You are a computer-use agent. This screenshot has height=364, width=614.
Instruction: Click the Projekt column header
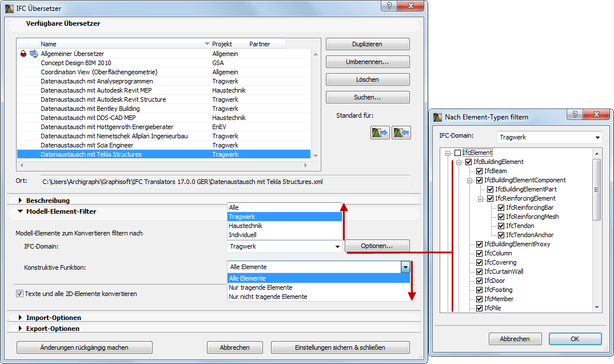[x=229, y=44]
